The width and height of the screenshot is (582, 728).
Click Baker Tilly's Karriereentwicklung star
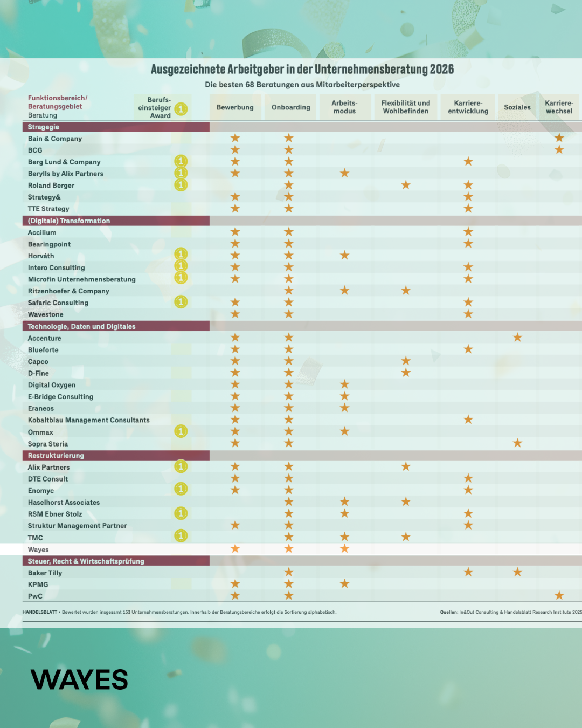click(468, 572)
